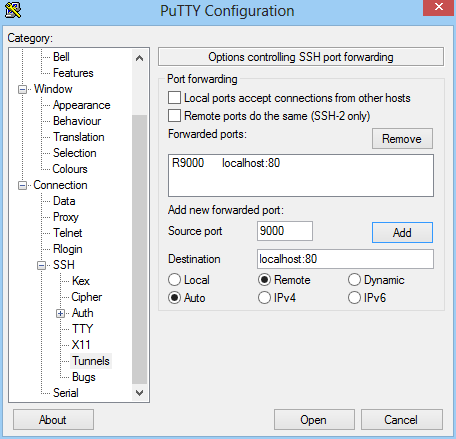The height and width of the screenshot is (439, 456).
Task: Click the Remove button
Action: pyautogui.click(x=402, y=139)
